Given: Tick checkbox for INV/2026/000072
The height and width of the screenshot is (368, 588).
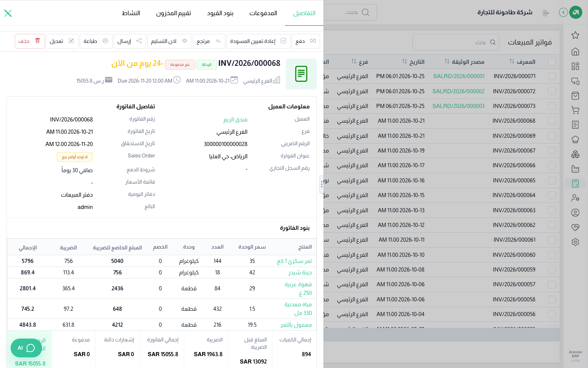Looking at the screenshot, I should 552,91.
